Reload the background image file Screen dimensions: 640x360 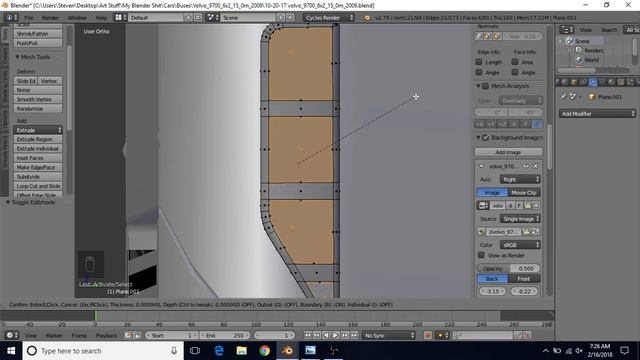pyautogui.click(x=536, y=232)
